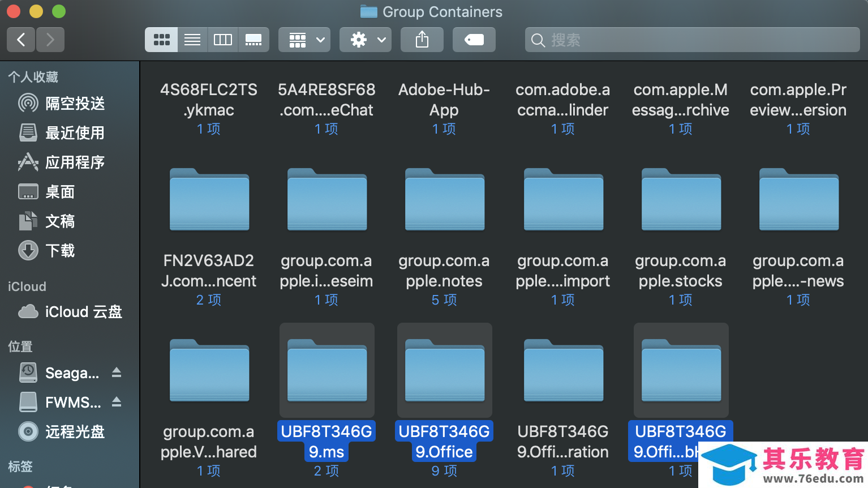Select the FWMS... volume in sidebar
Viewport: 868px width, 488px height.
coord(59,403)
